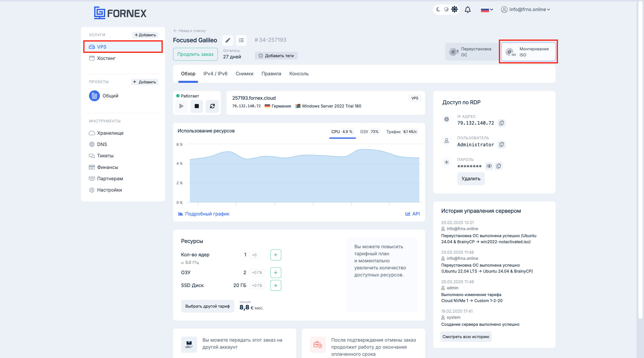Go back via Назад к списку
This screenshot has height=358, width=644.
189,31
